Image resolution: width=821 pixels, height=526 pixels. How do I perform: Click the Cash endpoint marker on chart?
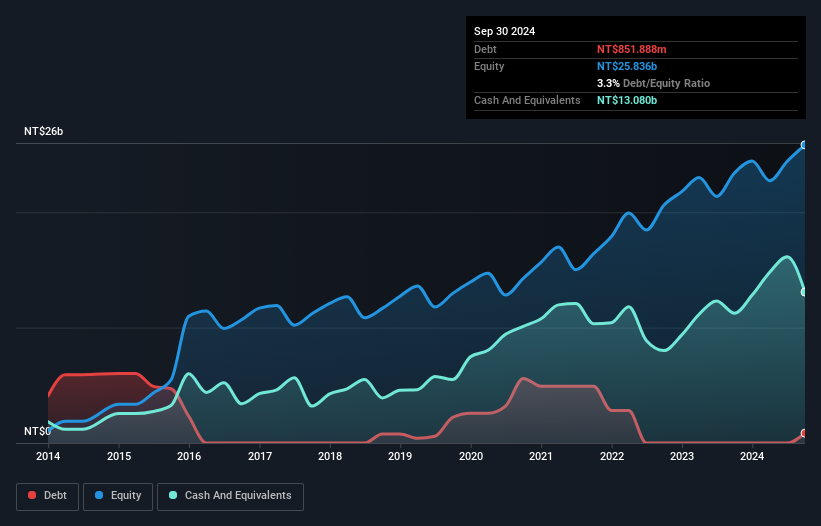click(804, 292)
